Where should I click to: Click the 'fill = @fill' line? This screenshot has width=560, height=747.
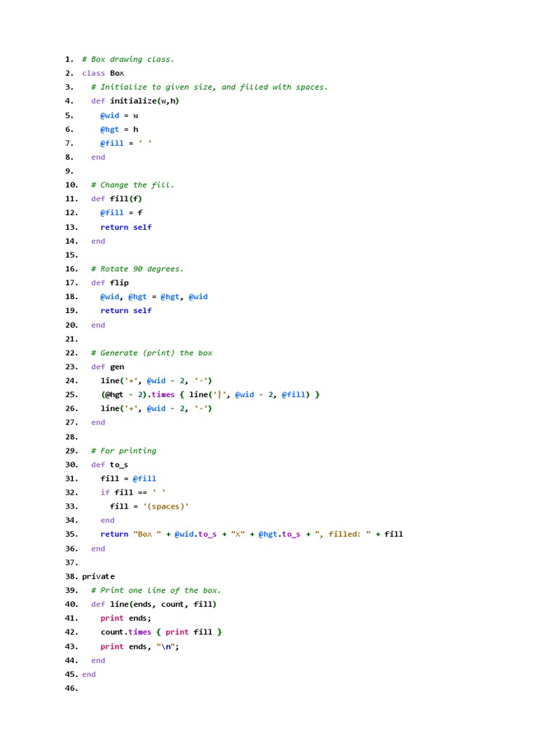[128, 479]
